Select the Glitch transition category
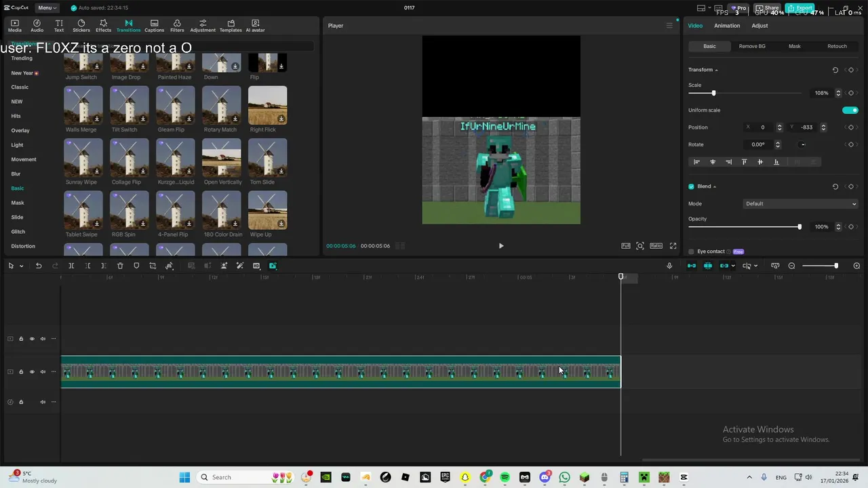Screen dimensions: 868x488 tap(18, 232)
